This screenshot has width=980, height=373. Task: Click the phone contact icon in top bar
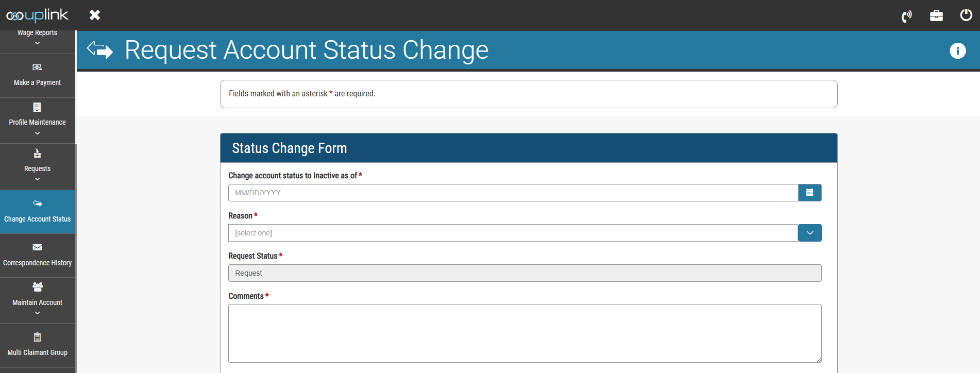pyautogui.click(x=906, y=15)
